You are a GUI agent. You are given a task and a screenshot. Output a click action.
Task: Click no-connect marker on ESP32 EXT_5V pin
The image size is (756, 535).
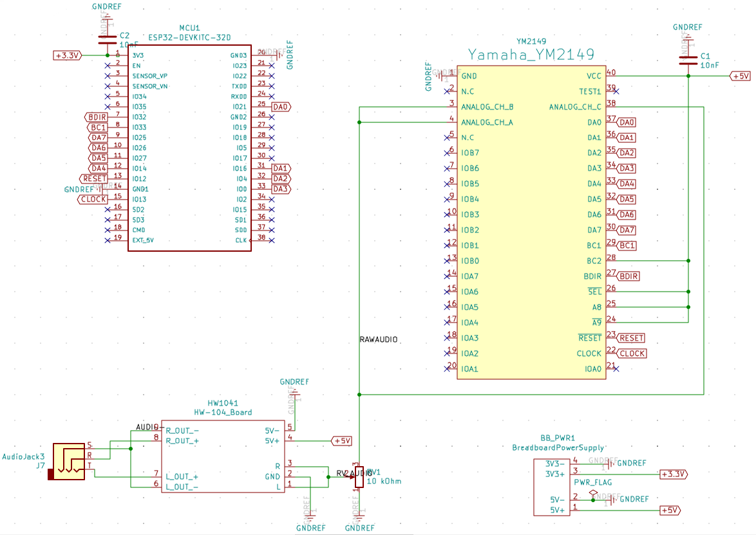108,240
